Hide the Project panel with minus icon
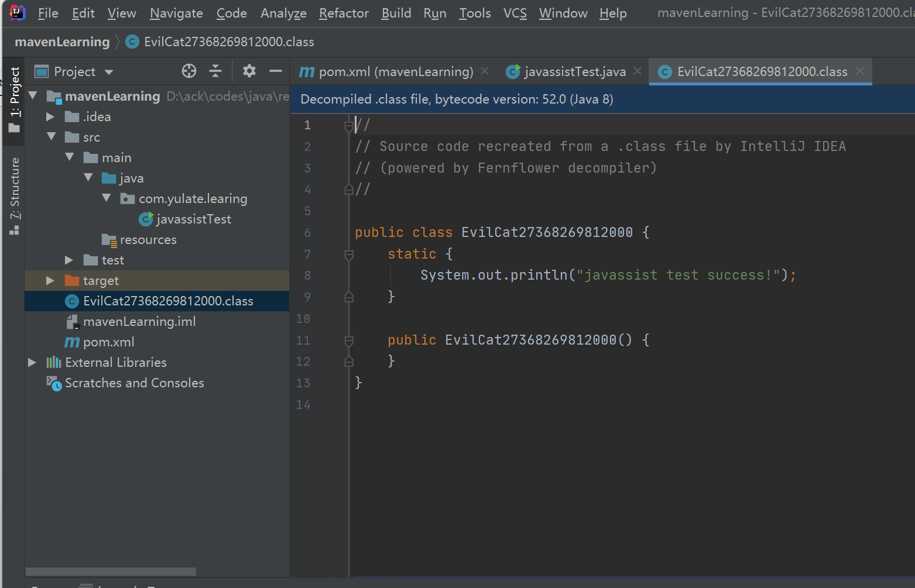 pyautogui.click(x=276, y=71)
